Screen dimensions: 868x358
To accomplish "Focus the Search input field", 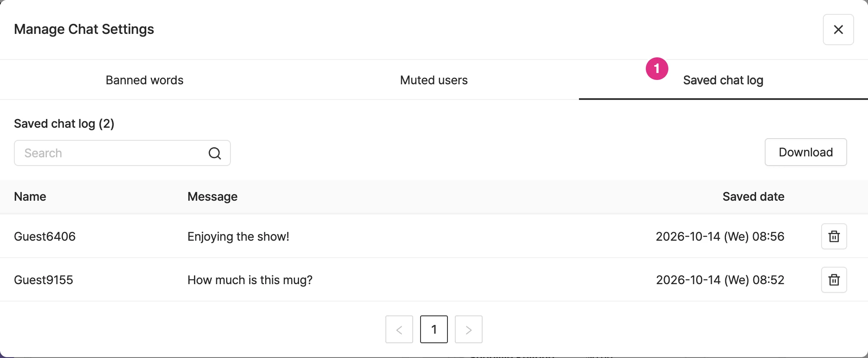I will (122, 153).
